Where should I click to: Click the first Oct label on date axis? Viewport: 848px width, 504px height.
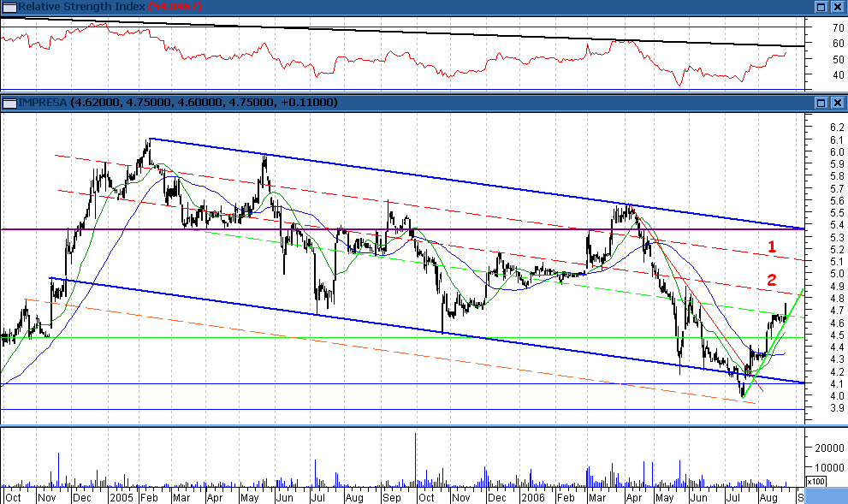click(x=13, y=497)
